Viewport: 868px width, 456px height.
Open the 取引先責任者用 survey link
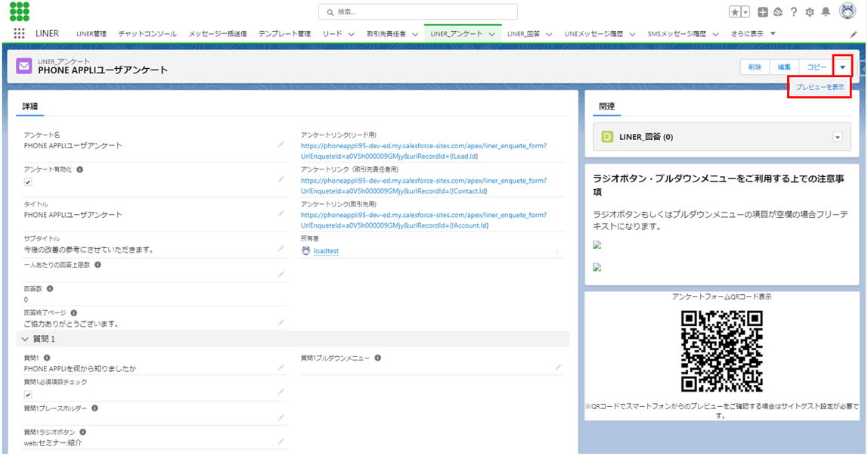[x=423, y=186]
